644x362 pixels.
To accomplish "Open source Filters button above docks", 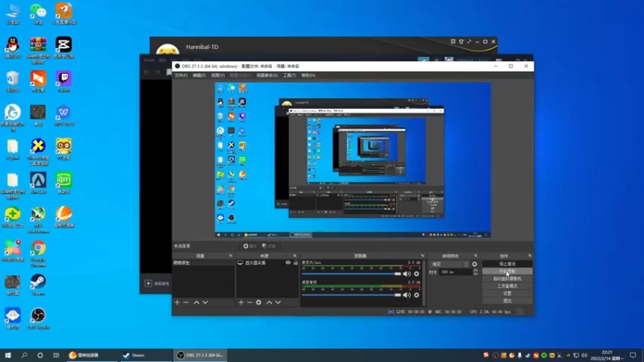I will [x=269, y=246].
